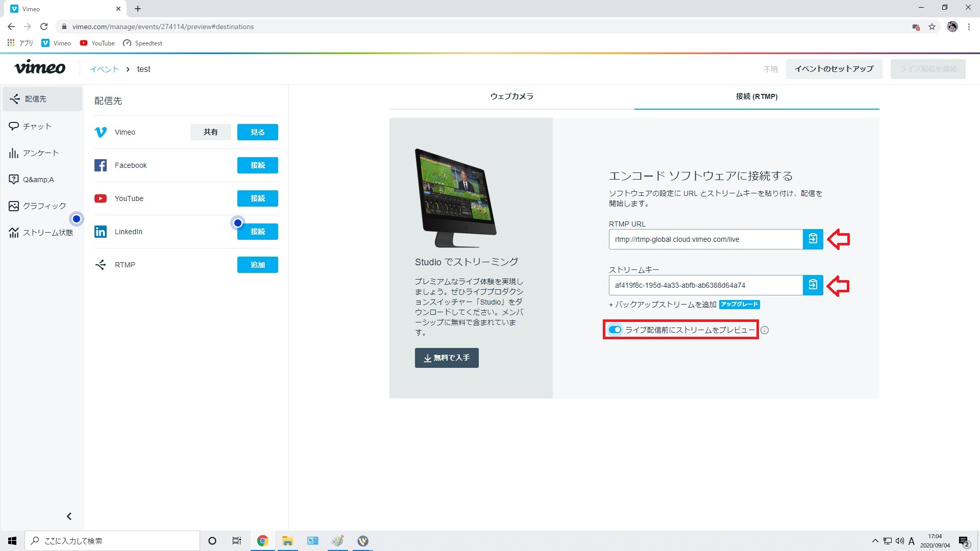
Task: Open the Windows Start menu
Action: (12, 541)
